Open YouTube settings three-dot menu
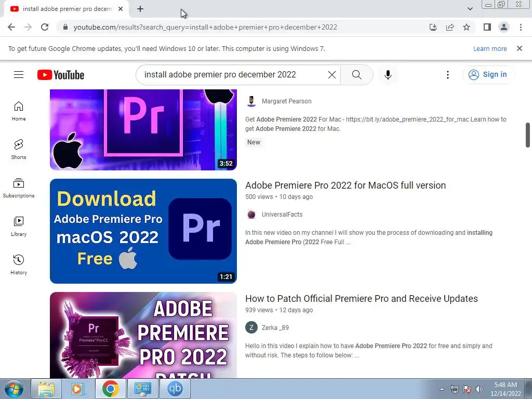The width and height of the screenshot is (532, 399). [x=447, y=75]
